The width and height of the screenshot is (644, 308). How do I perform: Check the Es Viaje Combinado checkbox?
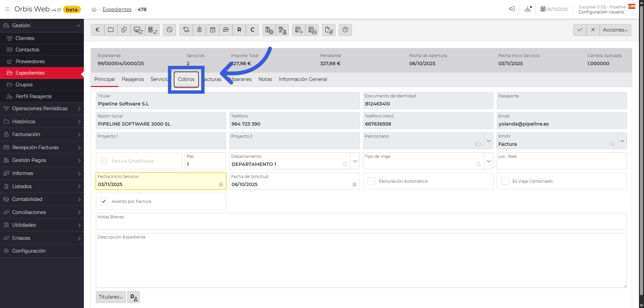click(505, 181)
